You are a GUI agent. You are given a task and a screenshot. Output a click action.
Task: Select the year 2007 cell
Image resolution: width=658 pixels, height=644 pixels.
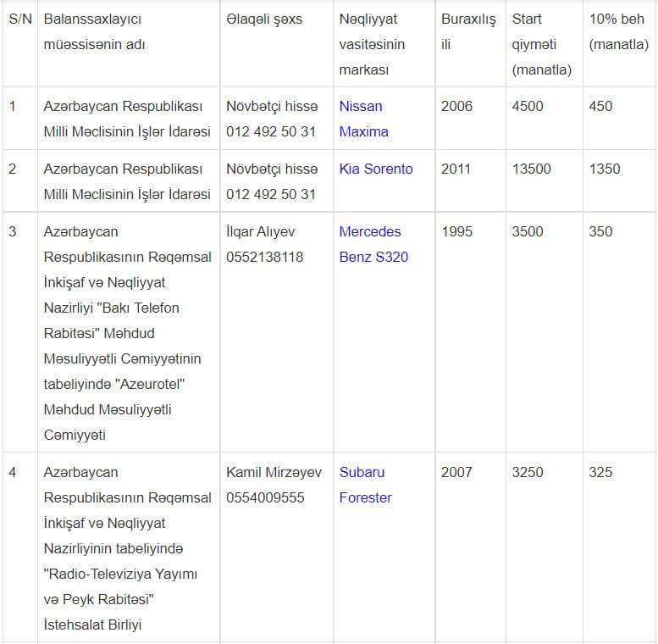pos(456,472)
